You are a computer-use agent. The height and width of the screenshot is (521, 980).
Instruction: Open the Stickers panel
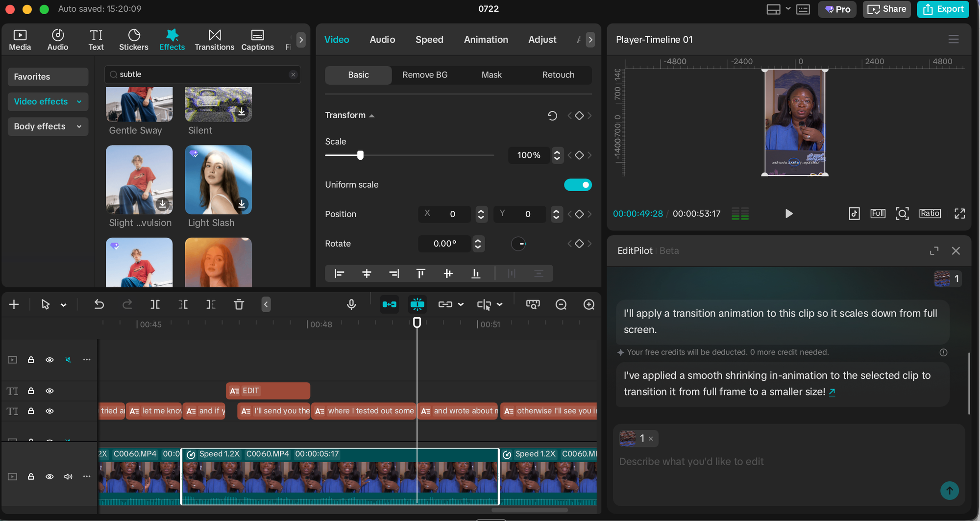click(x=134, y=40)
